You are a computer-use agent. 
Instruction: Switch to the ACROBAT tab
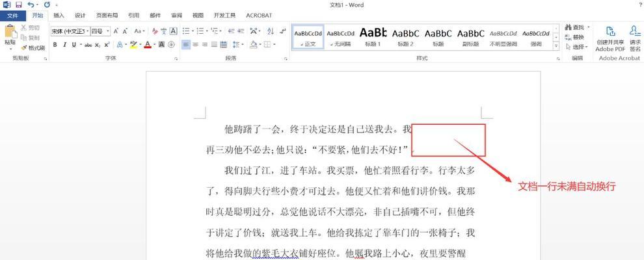[259, 15]
